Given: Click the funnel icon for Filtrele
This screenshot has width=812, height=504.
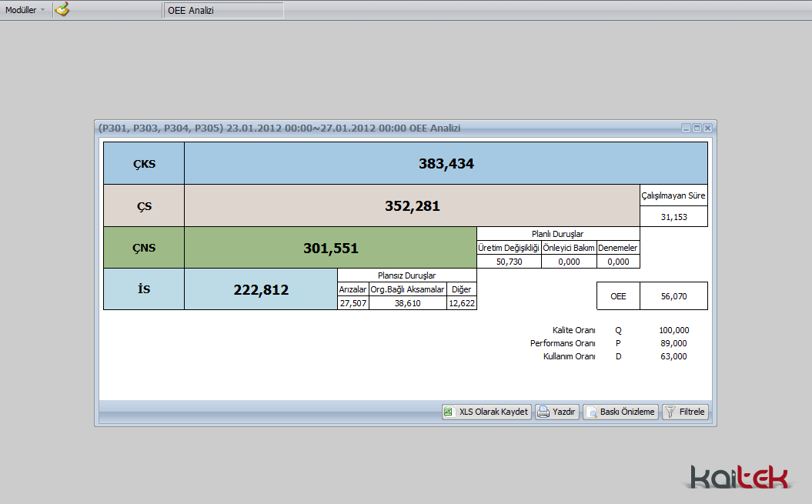Looking at the screenshot, I should coord(670,412).
